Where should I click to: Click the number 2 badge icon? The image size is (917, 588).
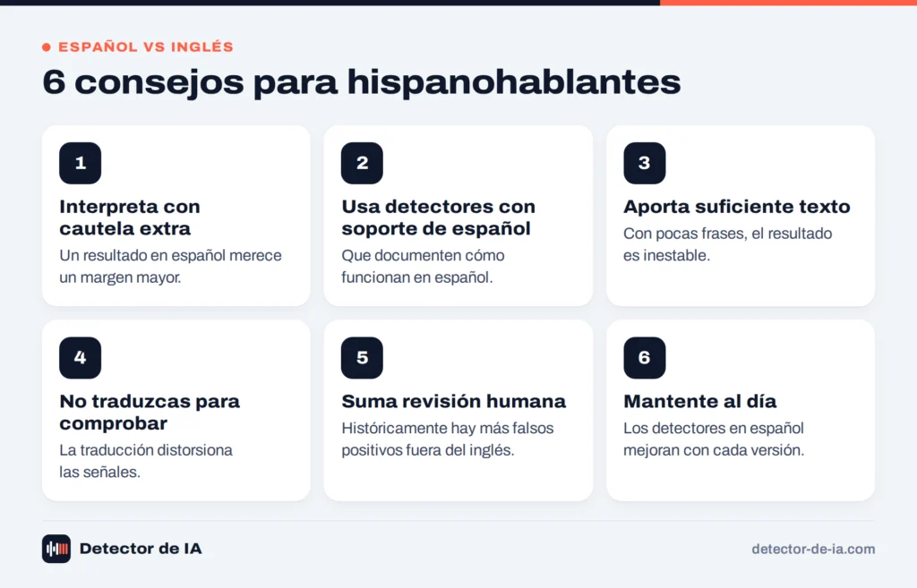coord(362,163)
